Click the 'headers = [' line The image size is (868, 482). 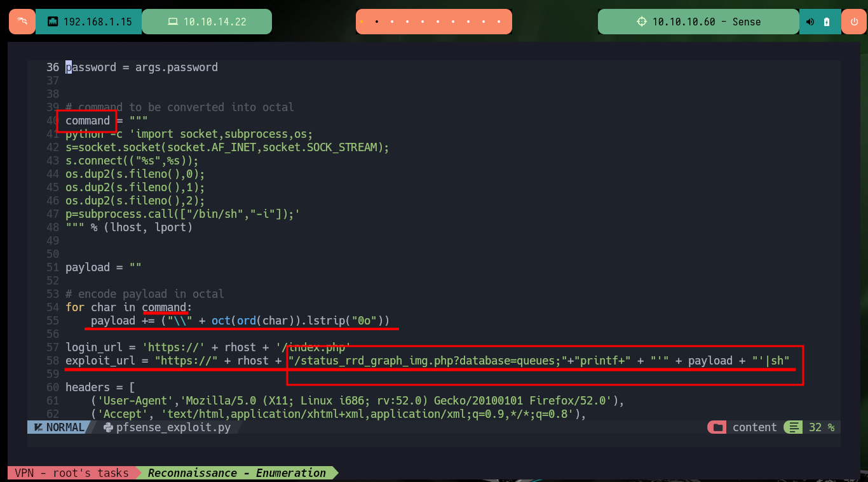(100, 387)
